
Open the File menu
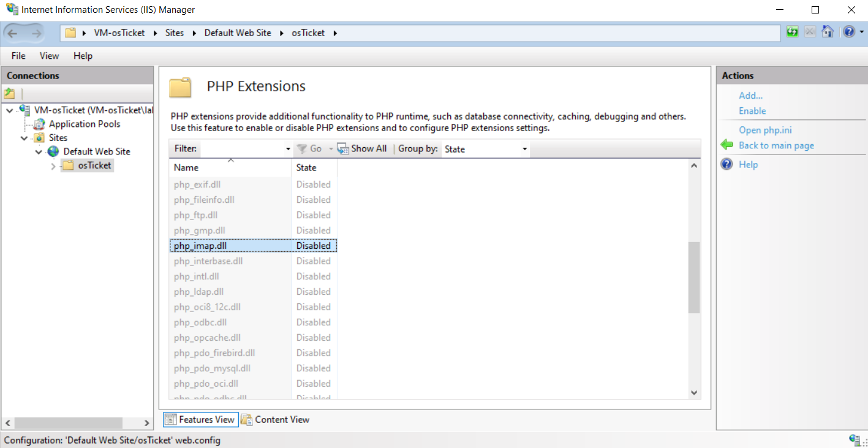(x=18, y=56)
